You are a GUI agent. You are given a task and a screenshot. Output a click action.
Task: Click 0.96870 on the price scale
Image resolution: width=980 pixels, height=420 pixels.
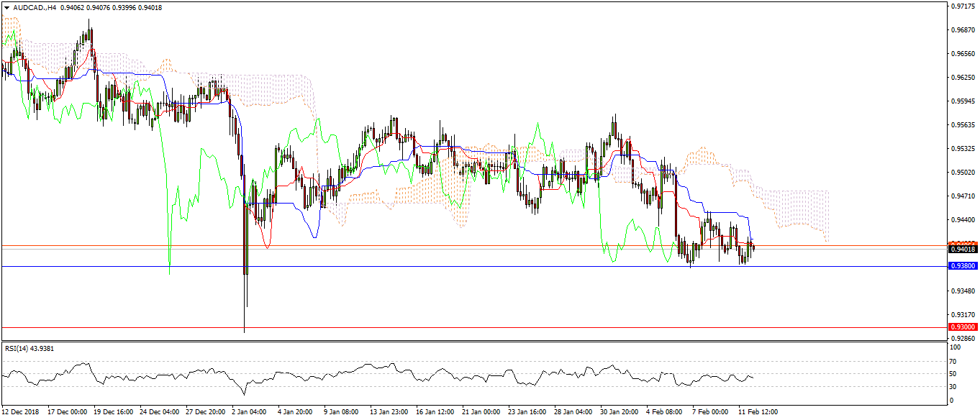click(x=962, y=30)
